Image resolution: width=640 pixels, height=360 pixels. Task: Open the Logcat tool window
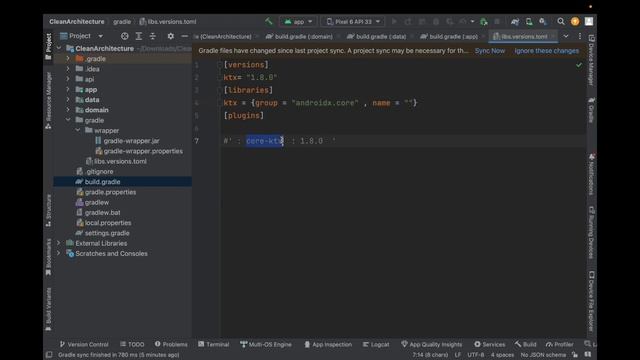pos(376,344)
